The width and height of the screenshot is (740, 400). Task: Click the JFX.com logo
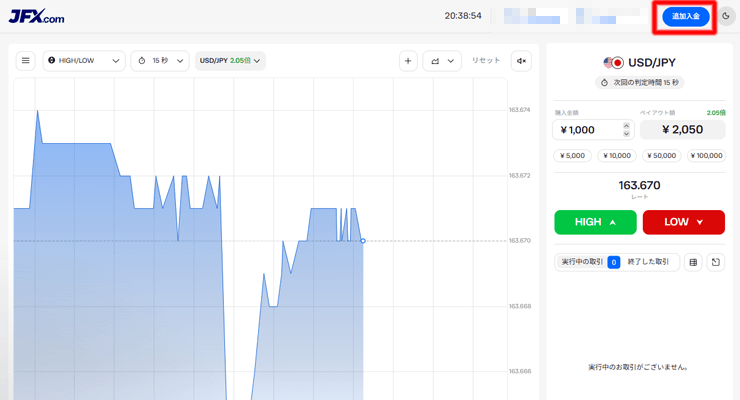[x=36, y=17]
